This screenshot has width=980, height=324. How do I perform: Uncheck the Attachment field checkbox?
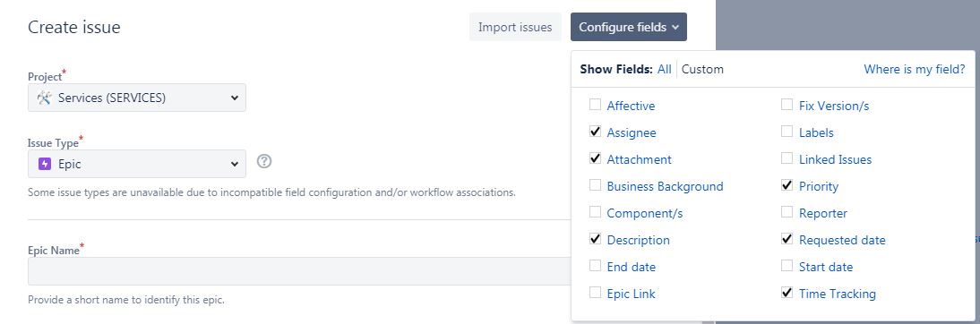click(x=595, y=158)
